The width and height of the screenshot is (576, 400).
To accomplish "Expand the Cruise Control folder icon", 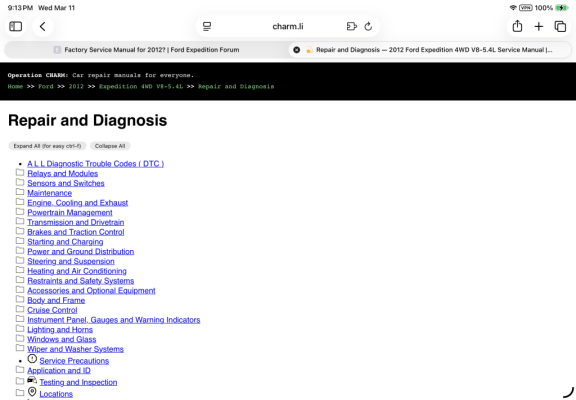I will [20, 309].
